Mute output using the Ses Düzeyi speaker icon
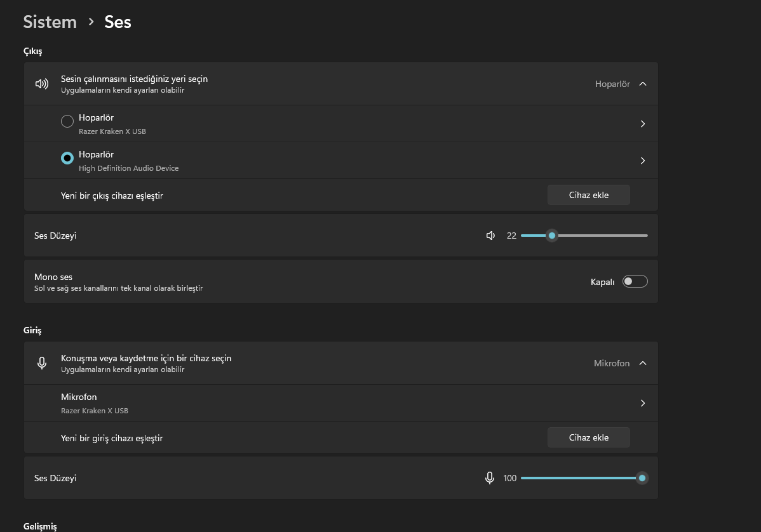 (x=490, y=236)
